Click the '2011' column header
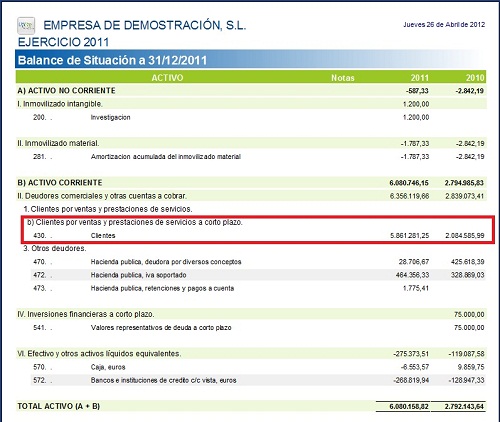 point(420,78)
